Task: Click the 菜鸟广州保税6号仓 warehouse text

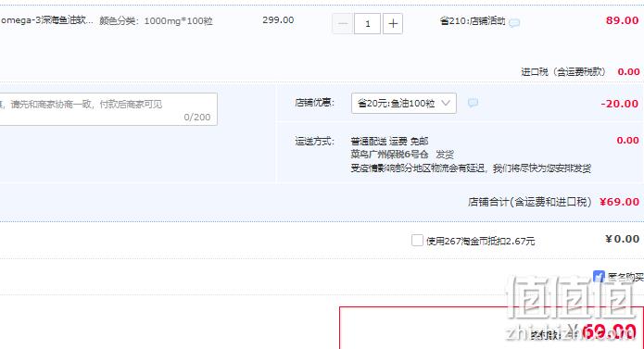Action: [x=389, y=155]
